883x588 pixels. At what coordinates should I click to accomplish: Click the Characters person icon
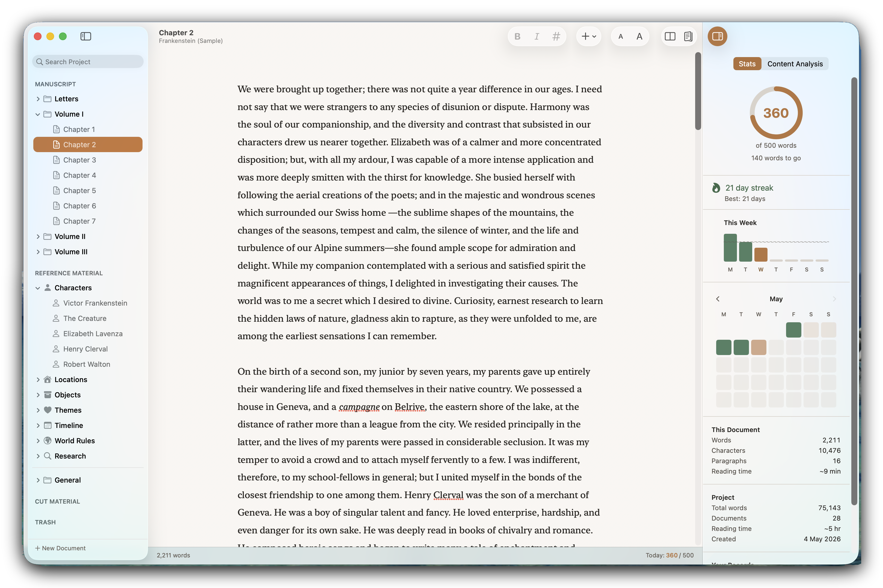[48, 288]
